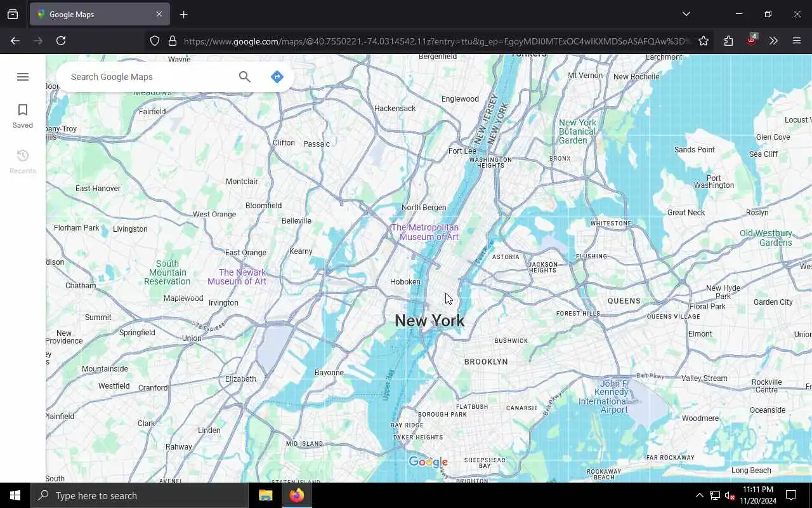
Task: Click the search magnifier icon
Action: pos(245,77)
